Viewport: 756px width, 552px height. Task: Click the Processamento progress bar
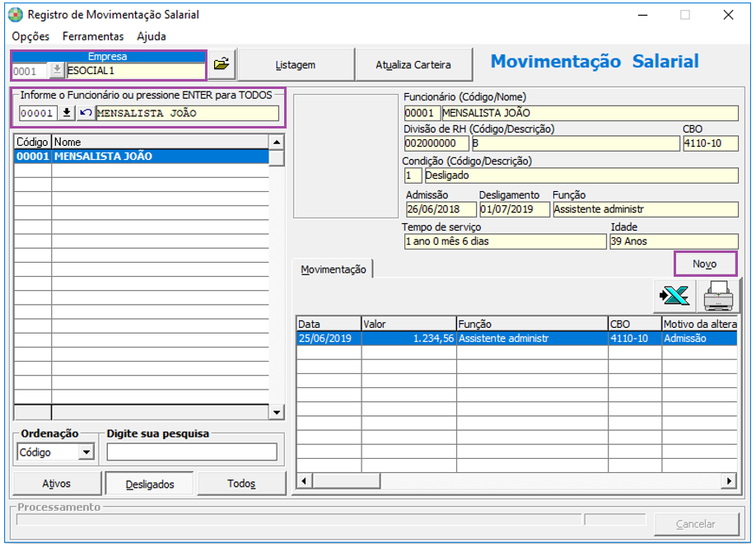(x=299, y=520)
